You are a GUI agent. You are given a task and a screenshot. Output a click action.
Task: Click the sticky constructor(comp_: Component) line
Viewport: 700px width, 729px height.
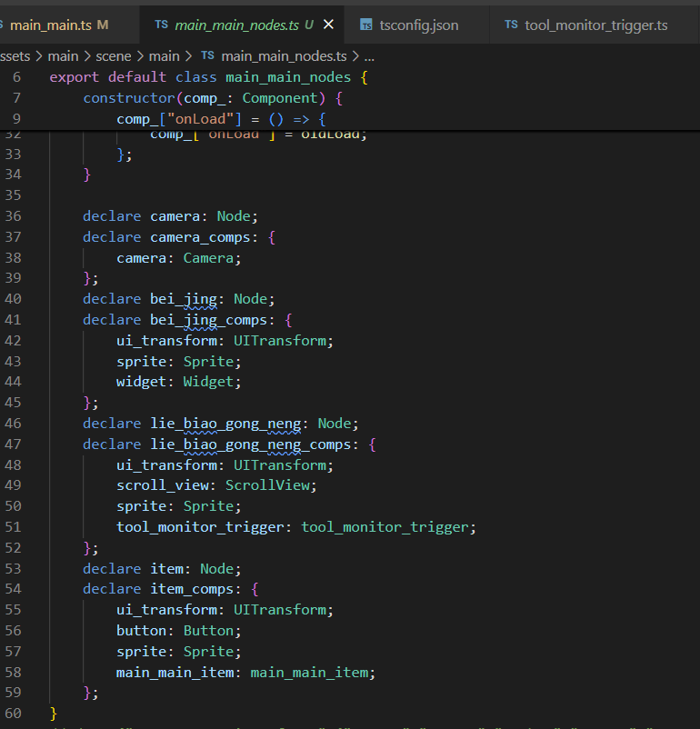pos(213,98)
